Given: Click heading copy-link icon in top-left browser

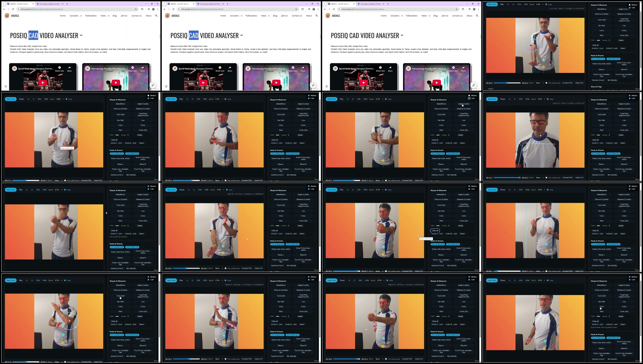Looking at the screenshot, I should (x=81, y=35).
